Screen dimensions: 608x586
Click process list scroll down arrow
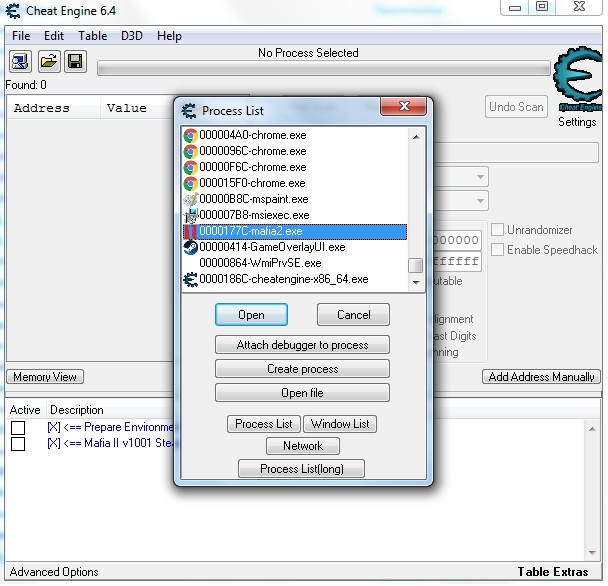click(416, 282)
